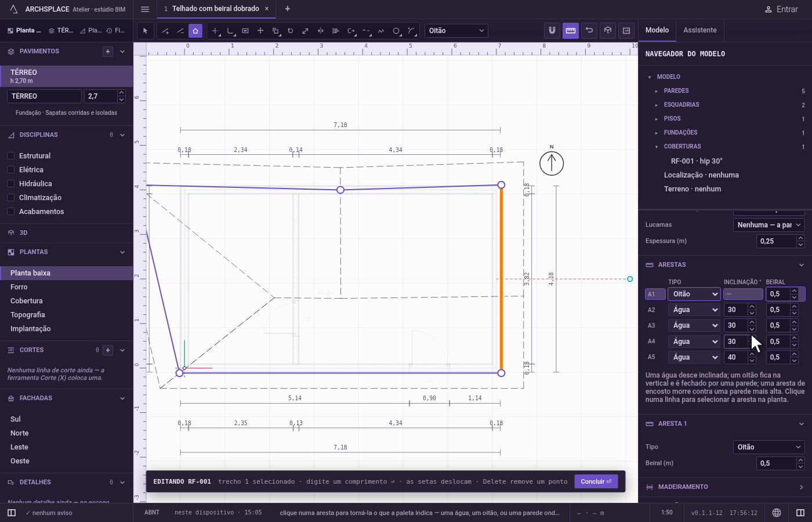Viewport: 812px width, 522px height.
Task: Collapse the COBERTURAS tree node
Action: click(x=657, y=147)
